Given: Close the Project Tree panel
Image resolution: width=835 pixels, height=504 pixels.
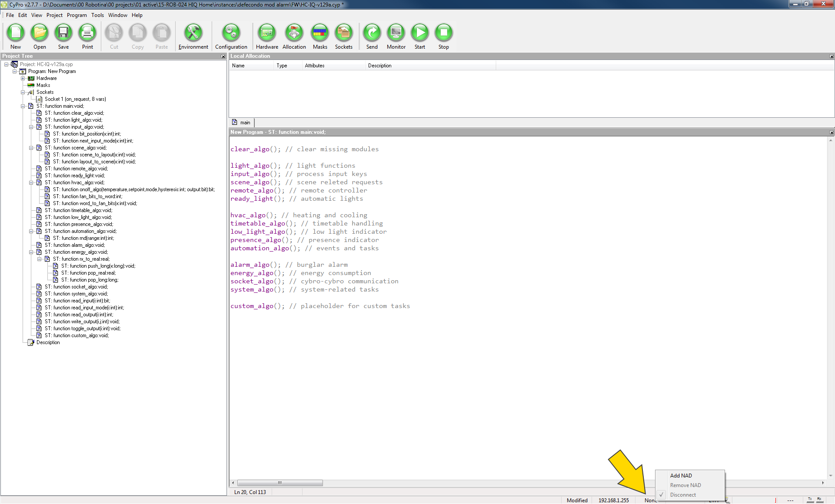Looking at the screenshot, I should [x=223, y=56].
